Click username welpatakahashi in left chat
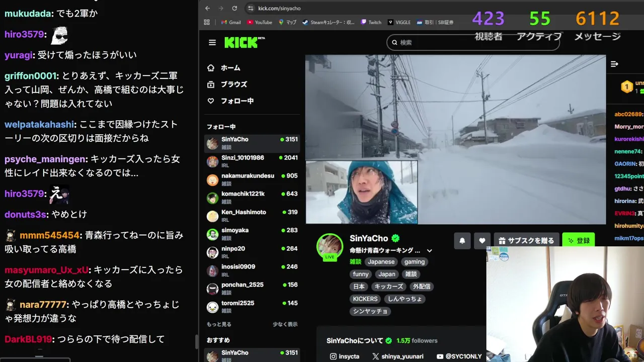The height and width of the screenshot is (362, 644). tap(39, 125)
